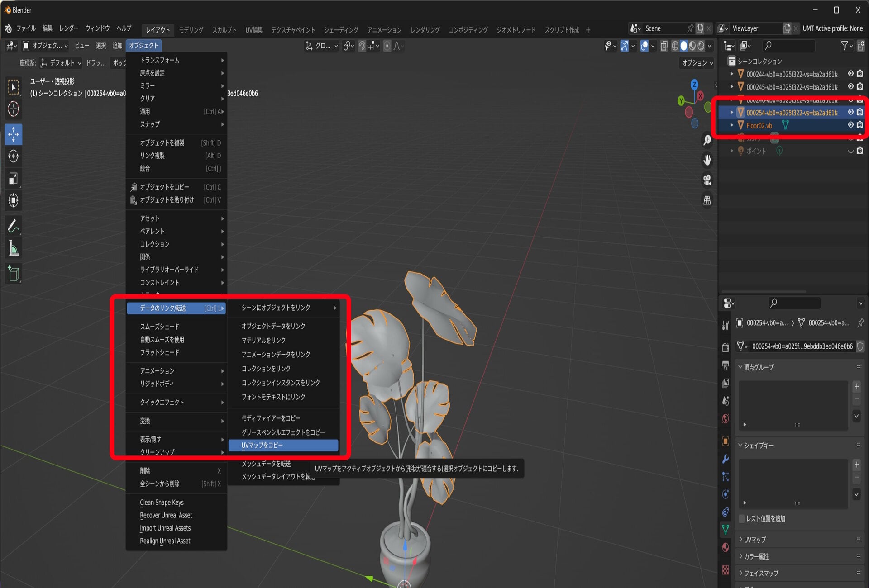Toggle proportional editing button
This screenshot has width=869, height=588.
(387, 46)
